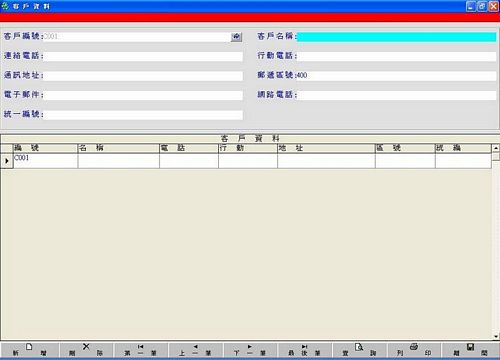Click the 列印 (print) printer button
500x360 pixels.
[414, 350]
